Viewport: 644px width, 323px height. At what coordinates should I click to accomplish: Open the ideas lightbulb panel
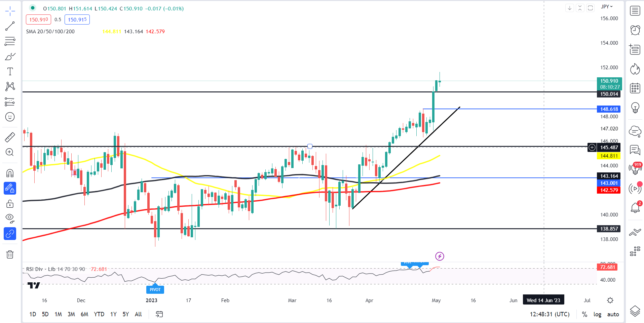click(635, 108)
